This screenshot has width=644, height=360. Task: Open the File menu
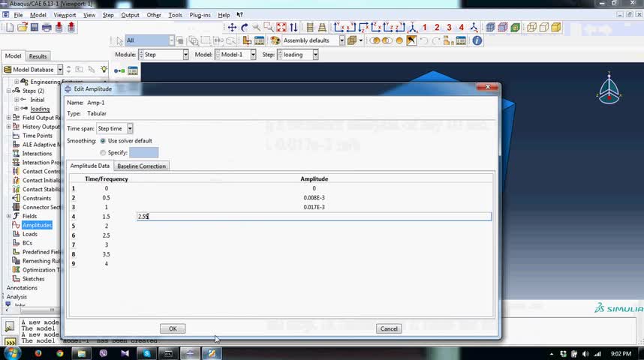[19, 15]
